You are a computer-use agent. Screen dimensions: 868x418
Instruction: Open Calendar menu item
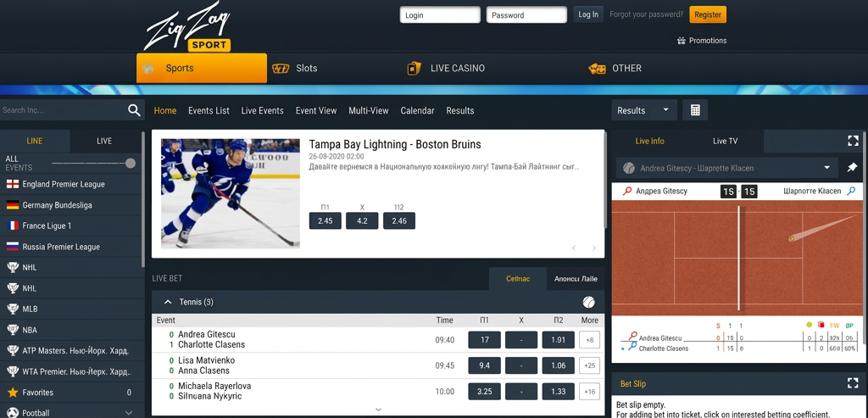[x=417, y=111]
